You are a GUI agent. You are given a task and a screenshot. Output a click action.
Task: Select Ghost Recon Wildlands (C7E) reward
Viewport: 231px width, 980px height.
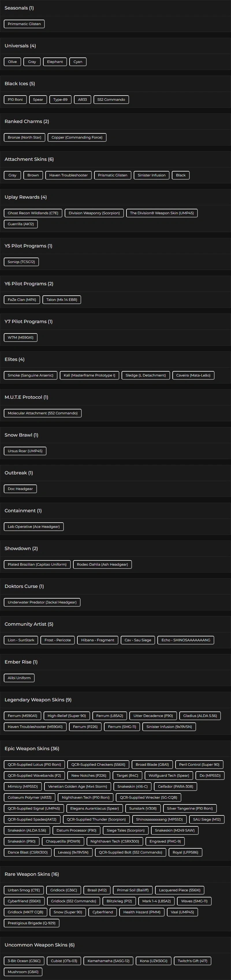(x=33, y=213)
